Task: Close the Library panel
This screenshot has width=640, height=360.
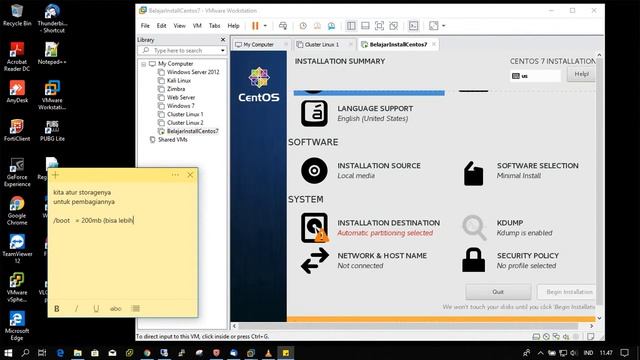Action: [223, 40]
